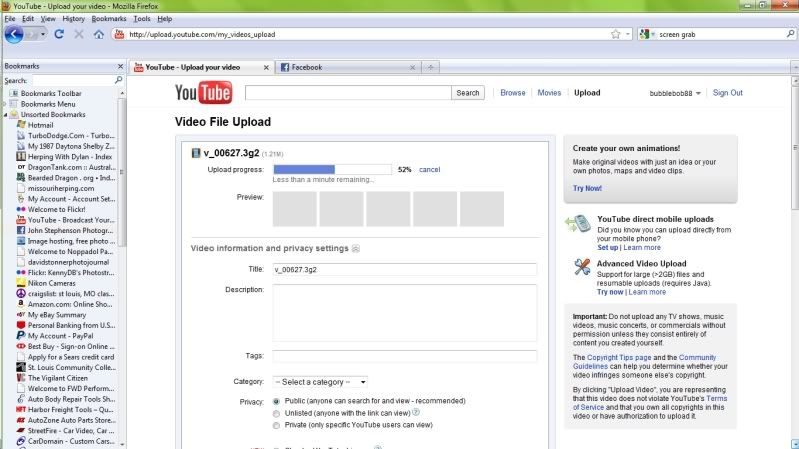799x449 pixels.
Task: Open the Movies link
Action: pos(549,93)
